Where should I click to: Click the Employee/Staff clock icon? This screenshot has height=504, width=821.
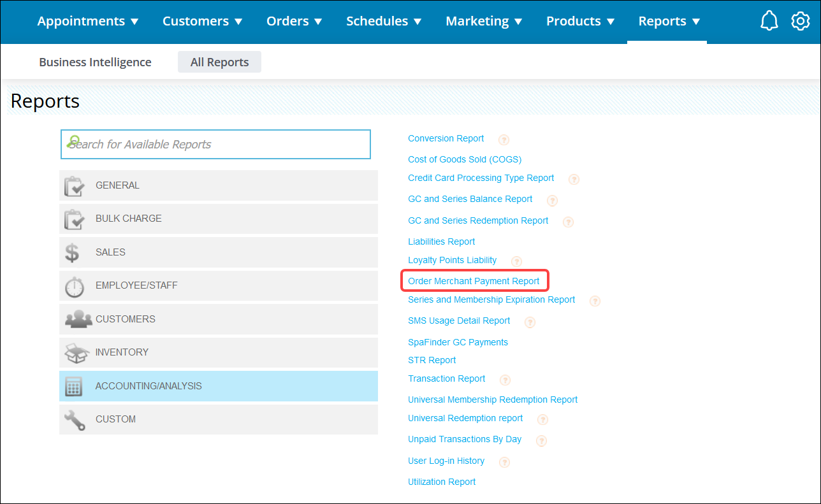[x=75, y=285]
